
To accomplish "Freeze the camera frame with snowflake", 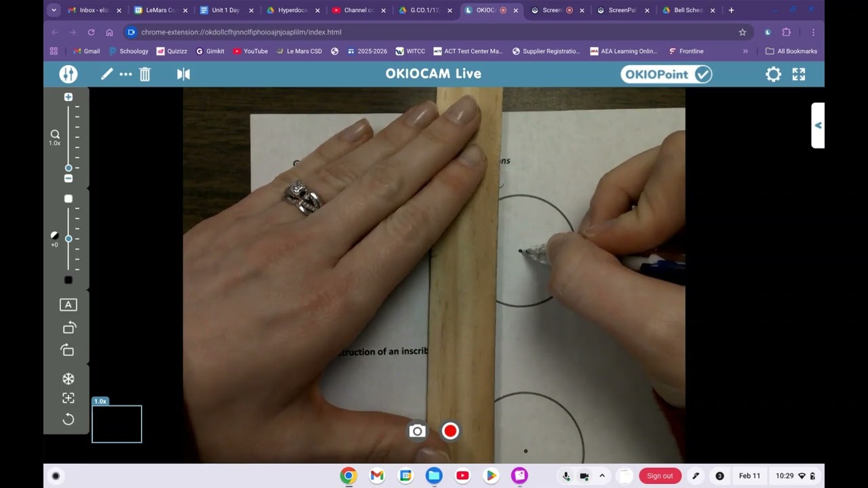I will [68, 379].
